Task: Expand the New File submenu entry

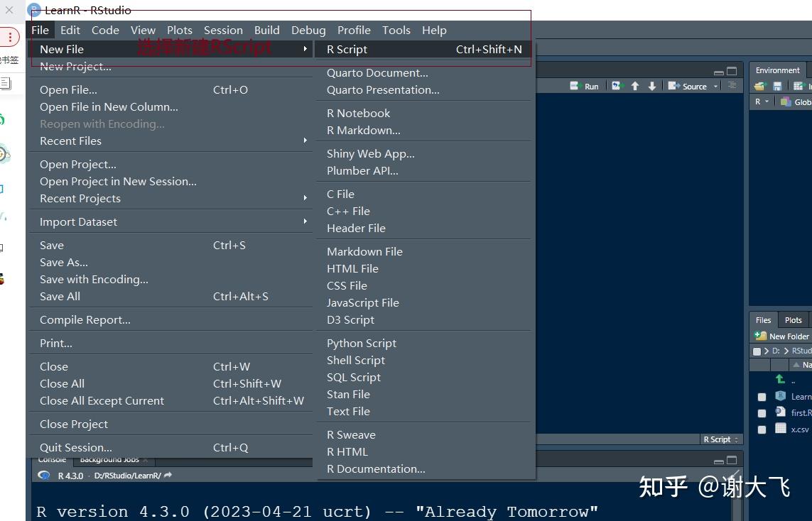Action: [x=171, y=49]
